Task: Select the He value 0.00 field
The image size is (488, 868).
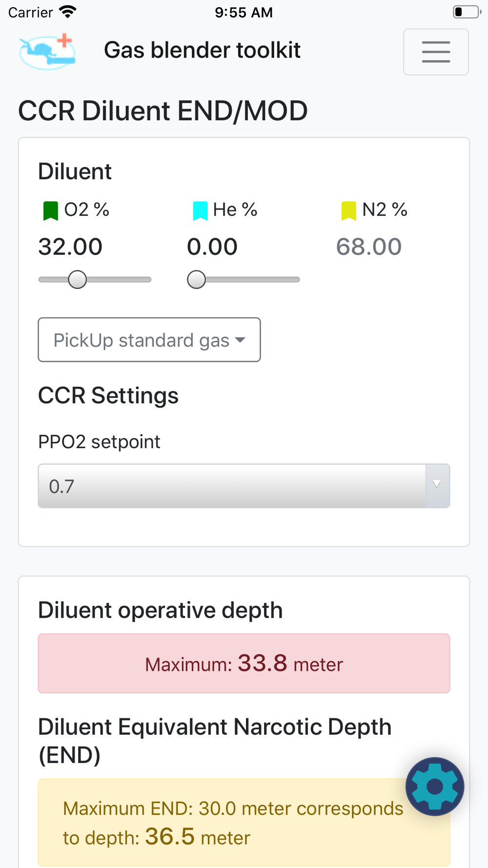Action: 212,247
